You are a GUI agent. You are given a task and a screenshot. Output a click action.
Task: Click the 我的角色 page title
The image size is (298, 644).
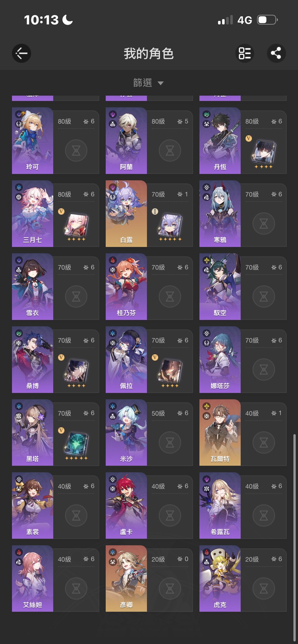click(149, 53)
